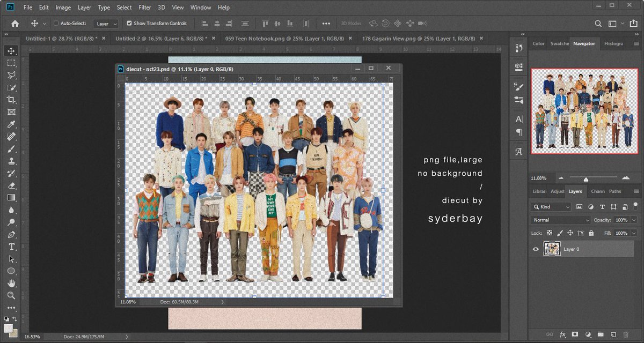Select the Frame tool

pos(11,112)
